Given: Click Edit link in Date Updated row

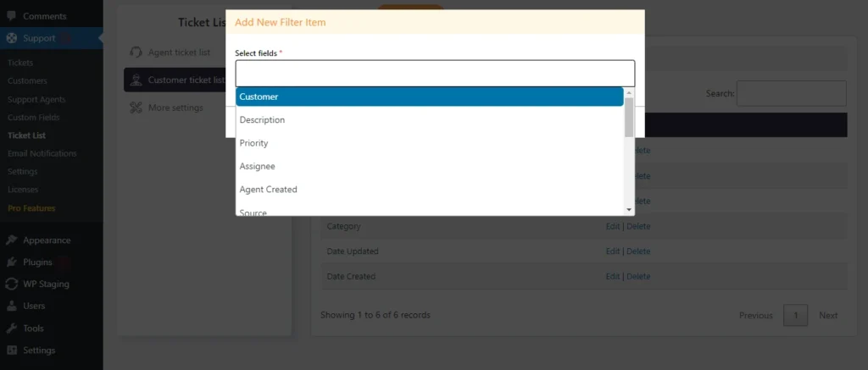Looking at the screenshot, I should pyautogui.click(x=613, y=251).
